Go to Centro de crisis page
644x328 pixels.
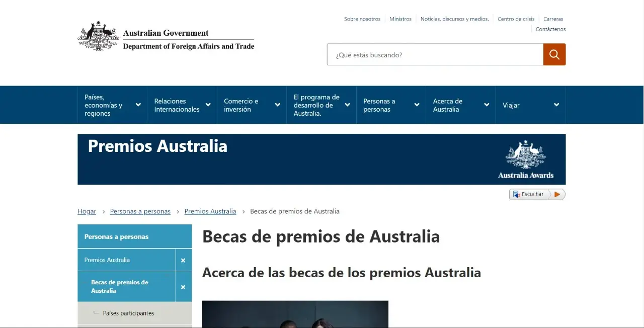[516, 19]
